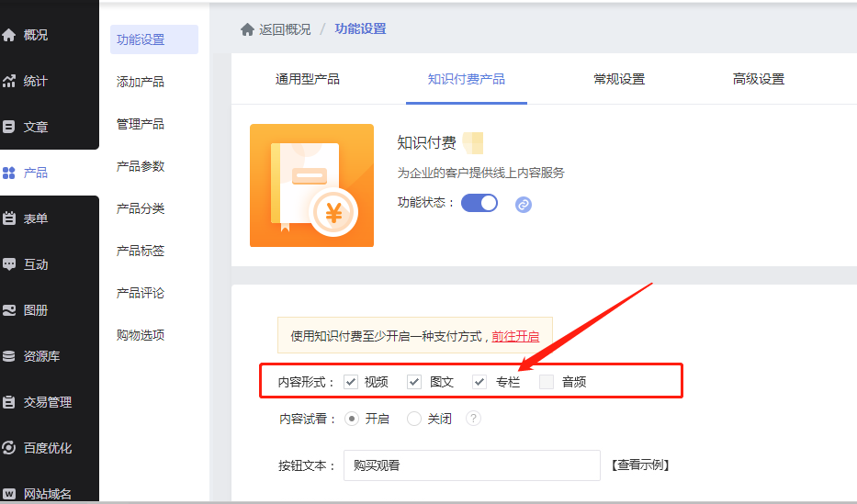Select the 关闭 radio button

click(414, 419)
